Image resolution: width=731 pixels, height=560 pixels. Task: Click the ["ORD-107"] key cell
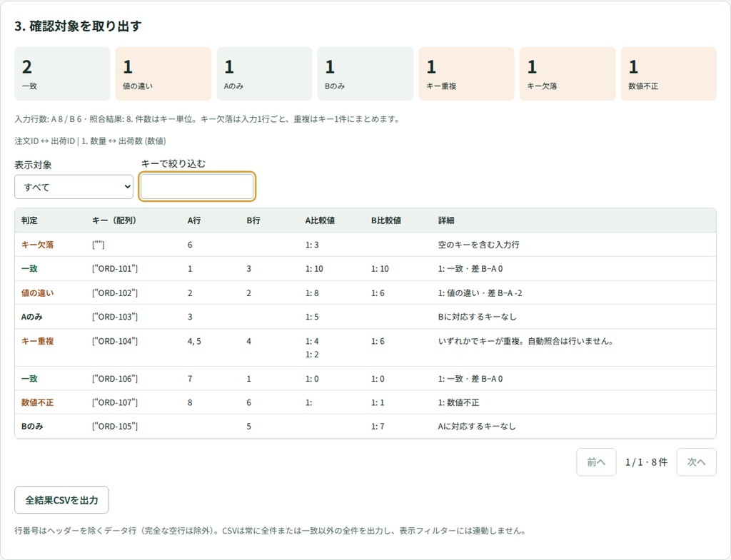click(115, 402)
